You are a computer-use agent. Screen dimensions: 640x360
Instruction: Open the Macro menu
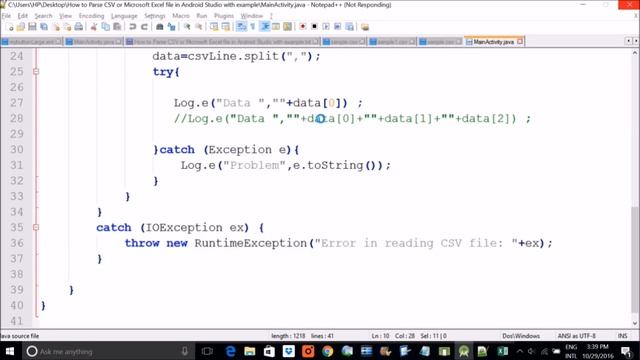click(x=181, y=16)
